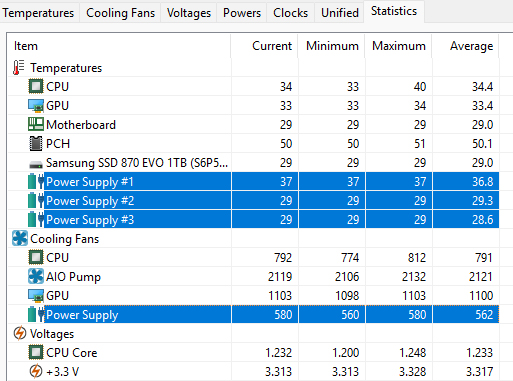Click the fan icon beside Cooling Fans
Image resolution: width=513 pixels, height=381 pixels.
[20, 239]
